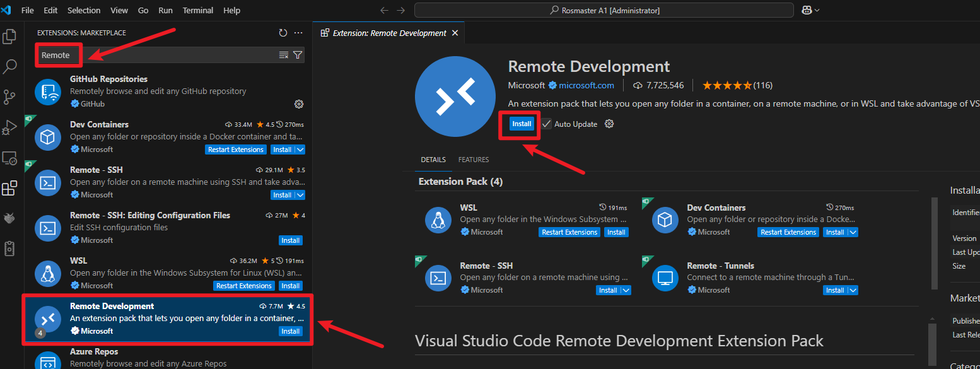
Task: Open the Remote Development settings gear
Action: click(x=609, y=124)
